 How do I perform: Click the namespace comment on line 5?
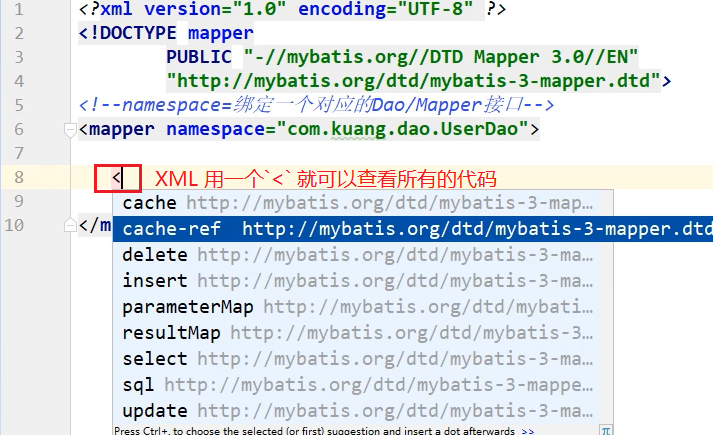click(x=316, y=105)
